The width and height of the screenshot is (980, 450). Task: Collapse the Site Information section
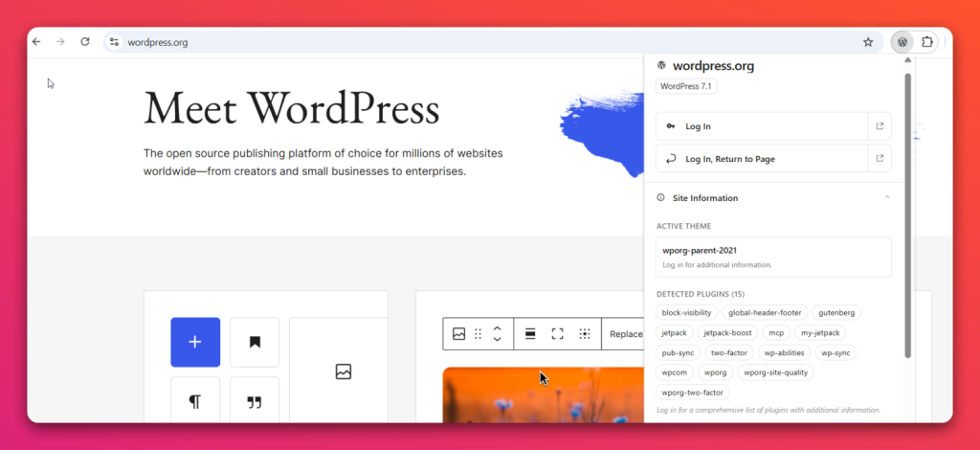click(x=887, y=197)
